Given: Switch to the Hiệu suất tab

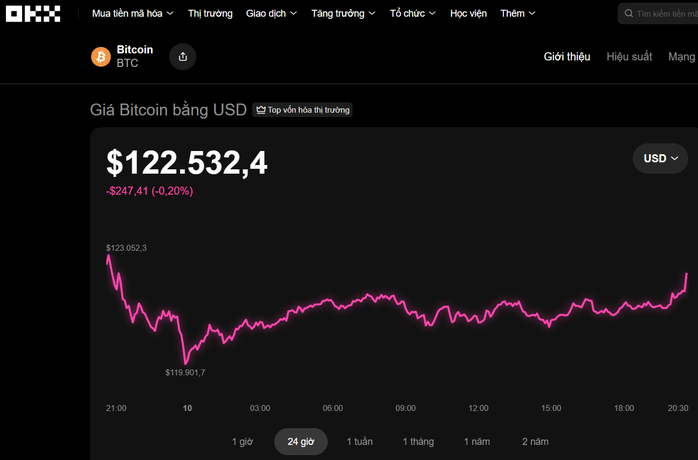Looking at the screenshot, I should [629, 57].
